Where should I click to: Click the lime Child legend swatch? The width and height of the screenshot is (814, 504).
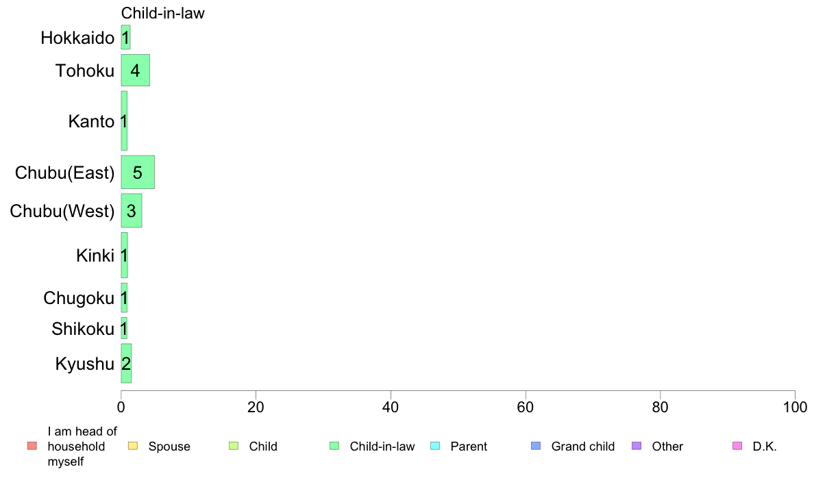pyautogui.click(x=234, y=446)
